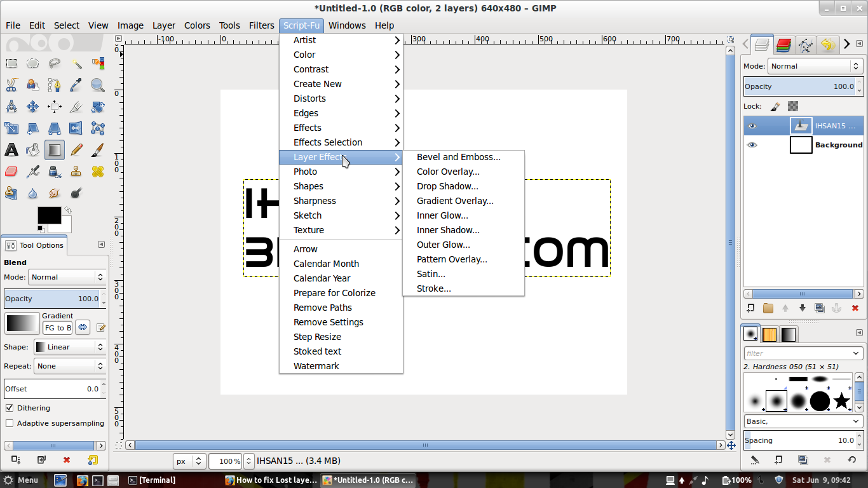Select the Zoom magnifier tool
The width and height of the screenshot is (868, 488).
click(98, 85)
